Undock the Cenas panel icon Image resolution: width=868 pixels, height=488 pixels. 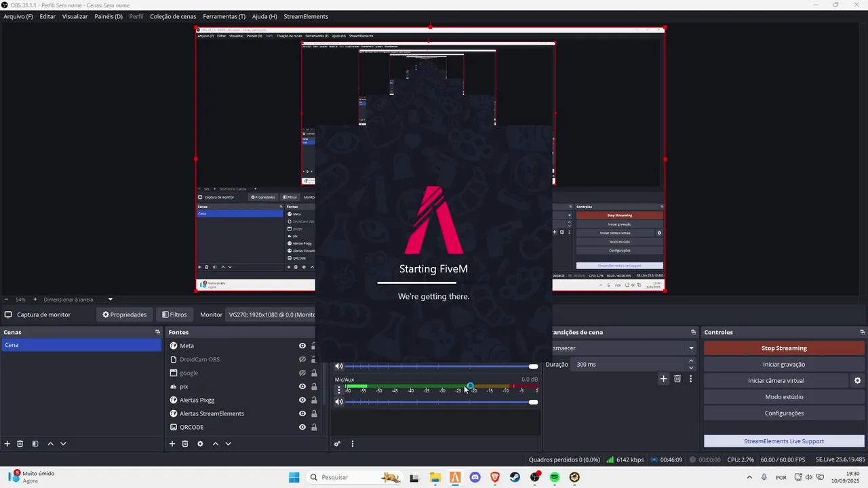pos(158,332)
